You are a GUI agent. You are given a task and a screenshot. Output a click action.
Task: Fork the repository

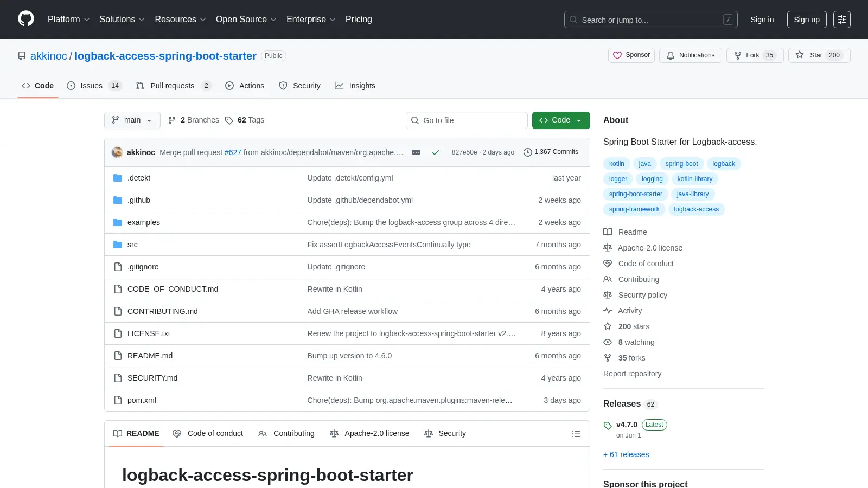coord(755,55)
